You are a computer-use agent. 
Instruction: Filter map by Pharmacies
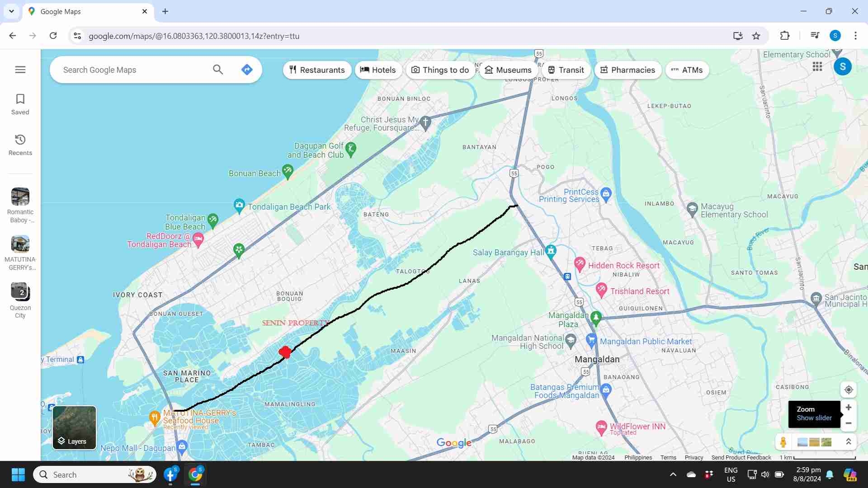[627, 70]
